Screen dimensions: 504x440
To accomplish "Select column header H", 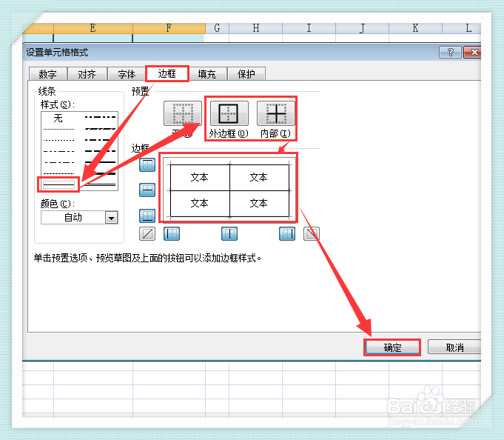I will coord(256,28).
